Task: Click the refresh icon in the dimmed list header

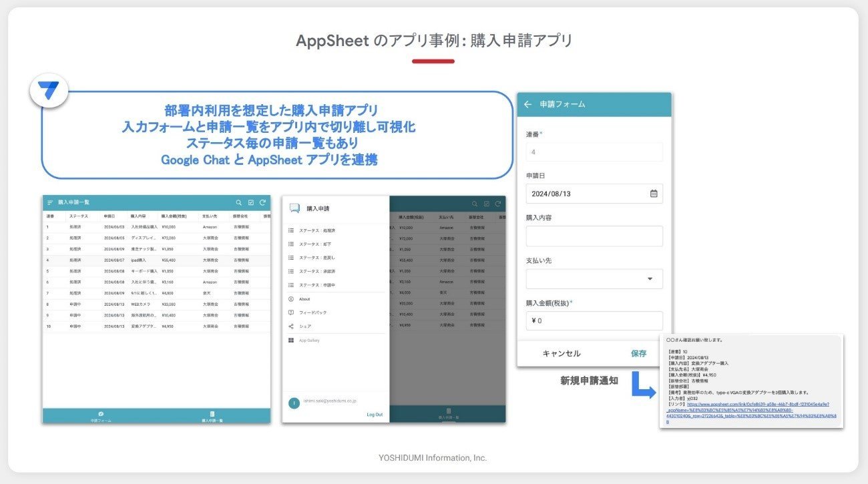Action: point(499,204)
